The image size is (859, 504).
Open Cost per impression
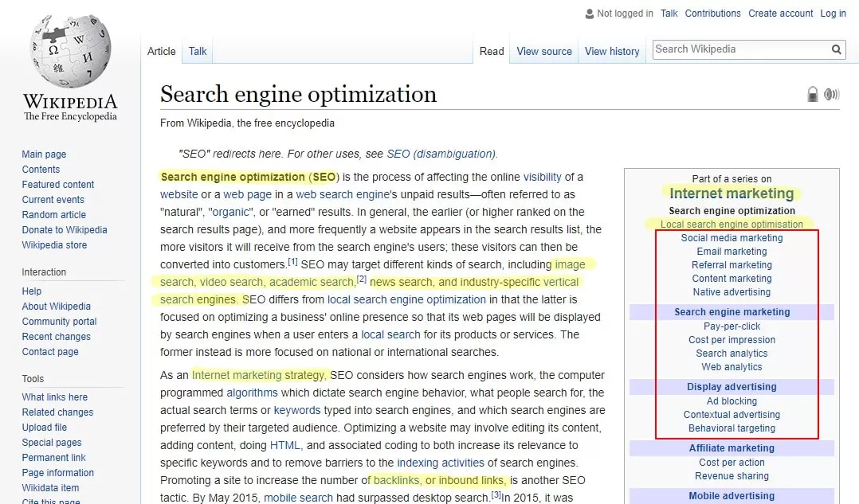(732, 340)
